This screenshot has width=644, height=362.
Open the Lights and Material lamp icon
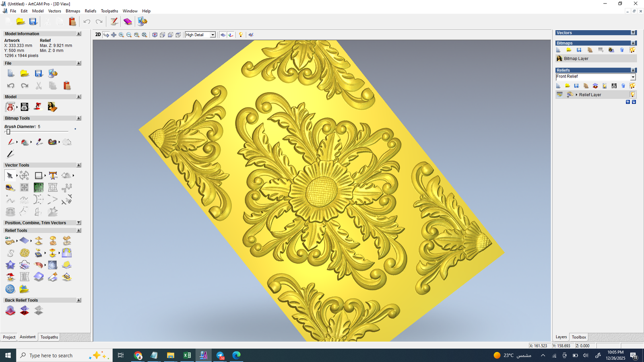click(x=241, y=35)
